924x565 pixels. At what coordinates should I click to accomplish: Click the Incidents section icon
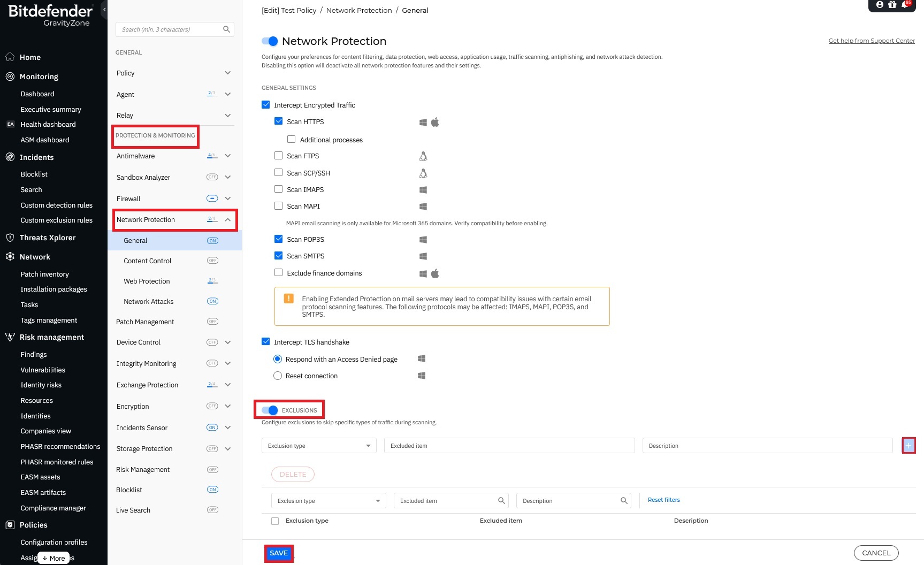[10, 157]
